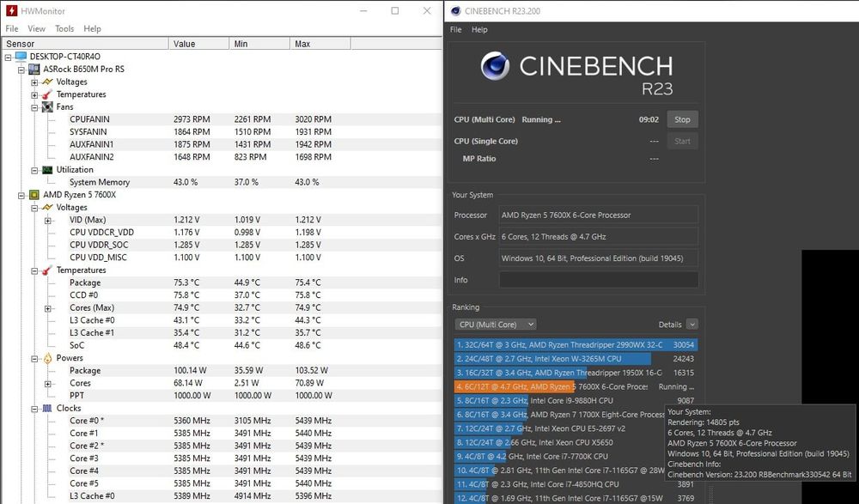Click the Info input field in Cinebench
Viewport: 859px width, 504px height.
coord(598,280)
